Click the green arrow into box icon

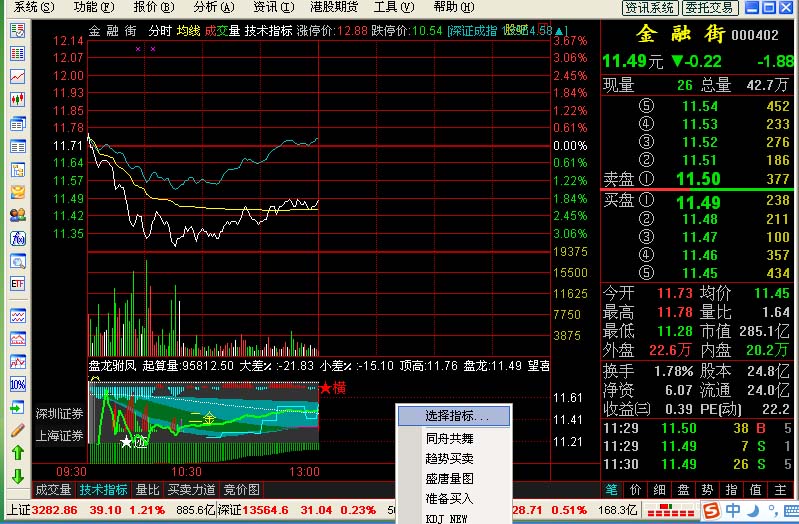(x=18, y=408)
